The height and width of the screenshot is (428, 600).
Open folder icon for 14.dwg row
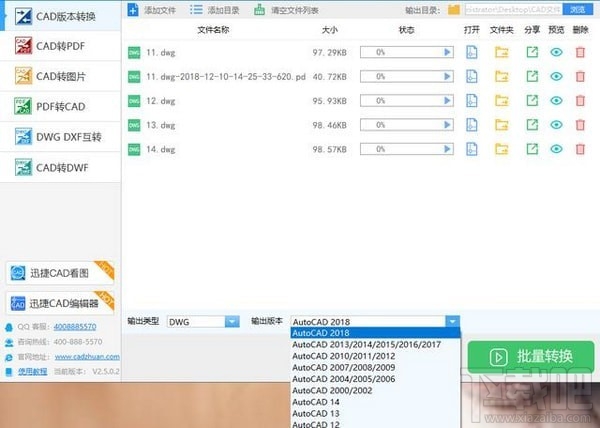point(502,149)
